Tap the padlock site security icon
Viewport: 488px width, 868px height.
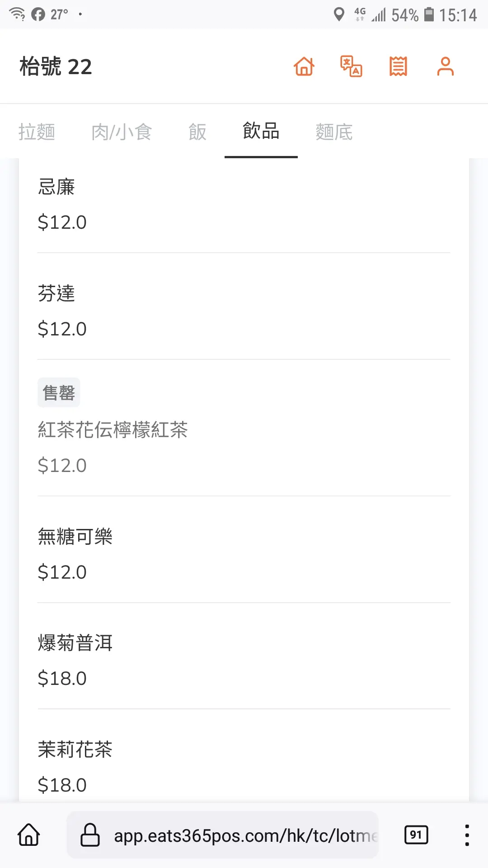point(90,835)
